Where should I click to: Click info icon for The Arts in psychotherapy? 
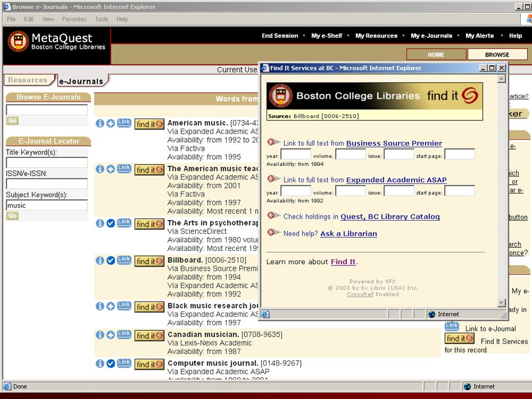point(100,223)
